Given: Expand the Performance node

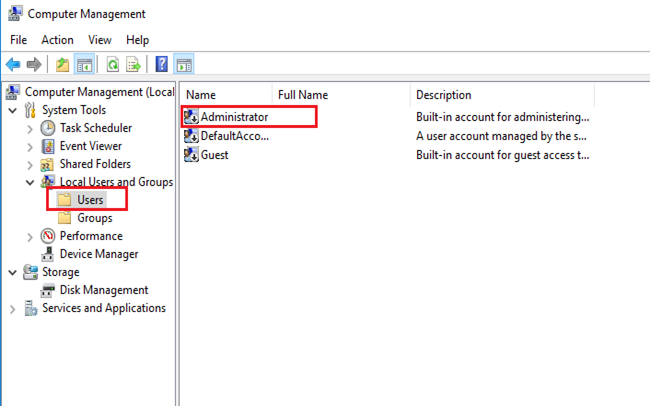Looking at the screenshot, I should [x=30, y=237].
